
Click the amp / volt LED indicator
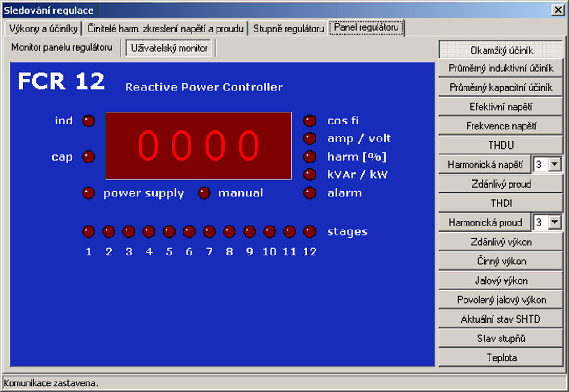[310, 138]
